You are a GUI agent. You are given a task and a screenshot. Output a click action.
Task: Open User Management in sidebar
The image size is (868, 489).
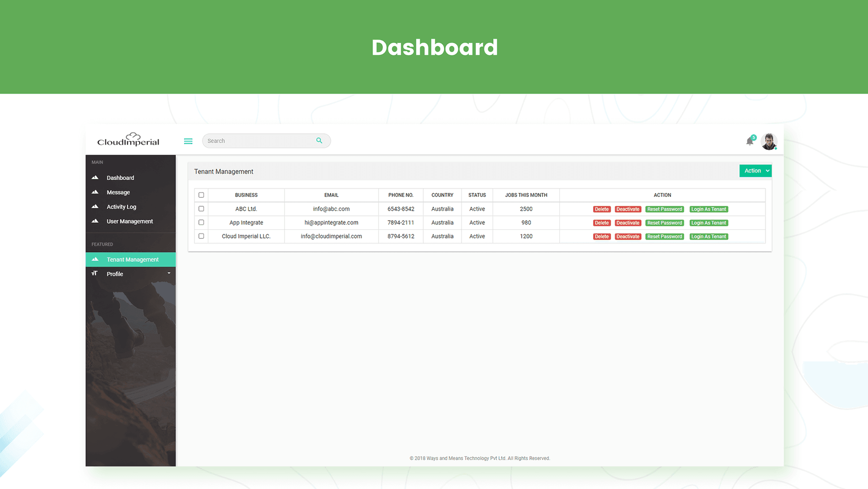tap(130, 221)
